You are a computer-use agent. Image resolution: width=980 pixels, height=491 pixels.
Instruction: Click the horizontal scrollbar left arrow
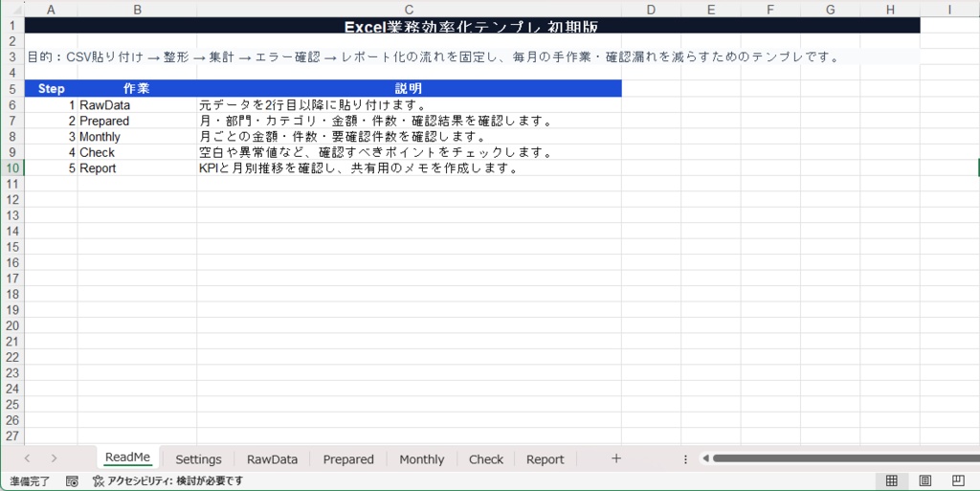(706, 458)
